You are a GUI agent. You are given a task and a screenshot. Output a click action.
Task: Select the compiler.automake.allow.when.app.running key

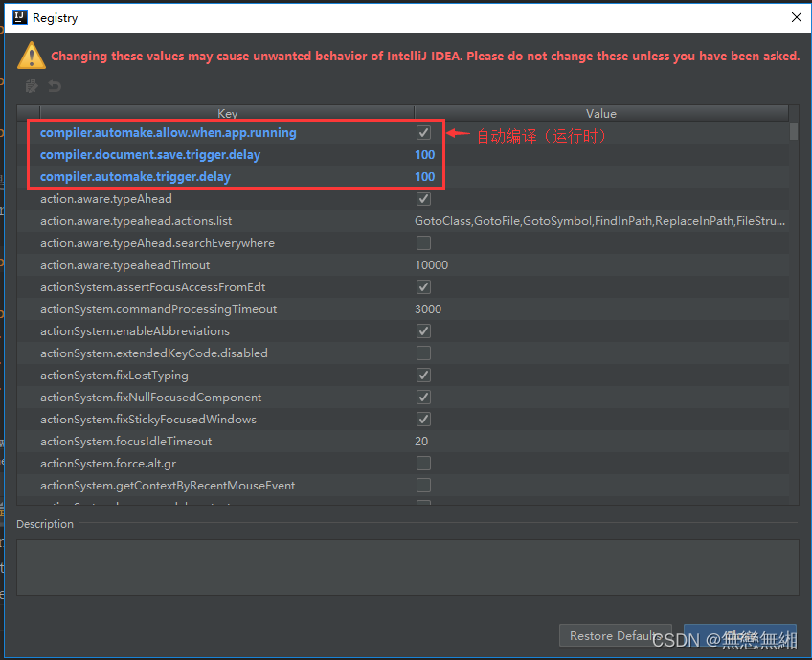click(169, 133)
